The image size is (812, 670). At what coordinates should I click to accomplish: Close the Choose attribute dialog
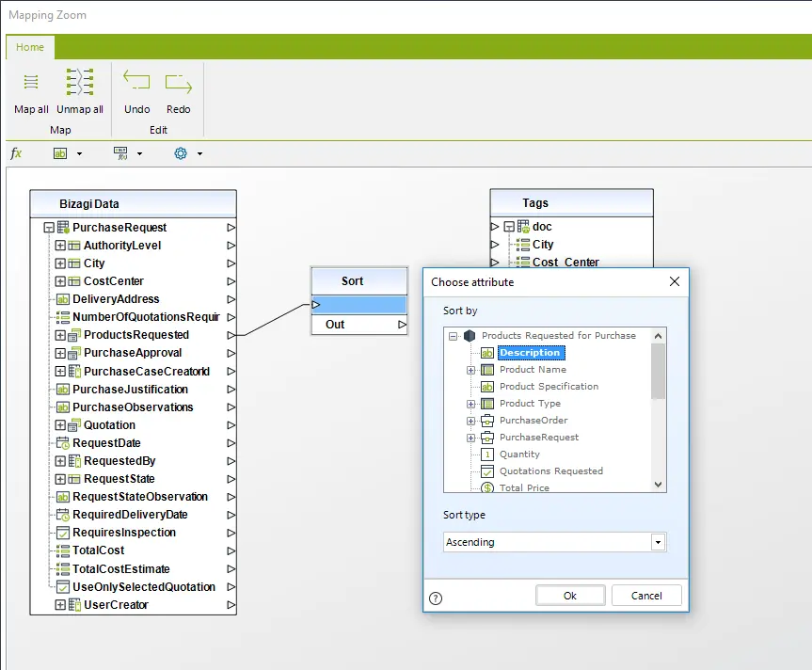click(x=675, y=281)
